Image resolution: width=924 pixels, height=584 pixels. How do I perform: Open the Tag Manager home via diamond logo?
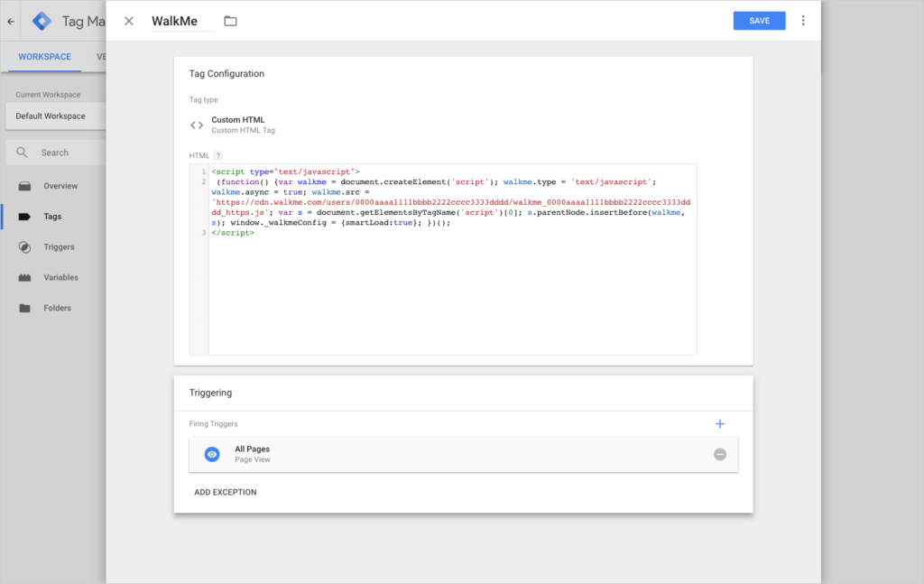(42, 20)
